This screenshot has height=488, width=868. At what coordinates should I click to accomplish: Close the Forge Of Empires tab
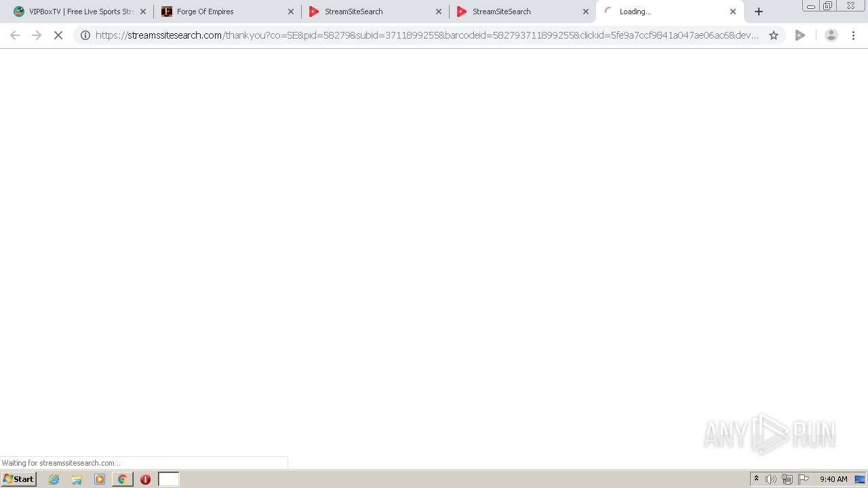[x=291, y=12]
